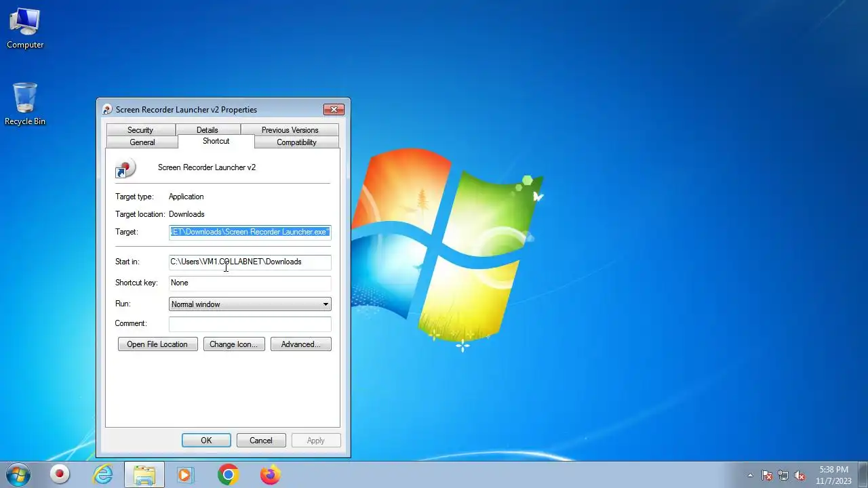Launch Firefox from the taskbar
The width and height of the screenshot is (868, 488).
(x=270, y=474)
